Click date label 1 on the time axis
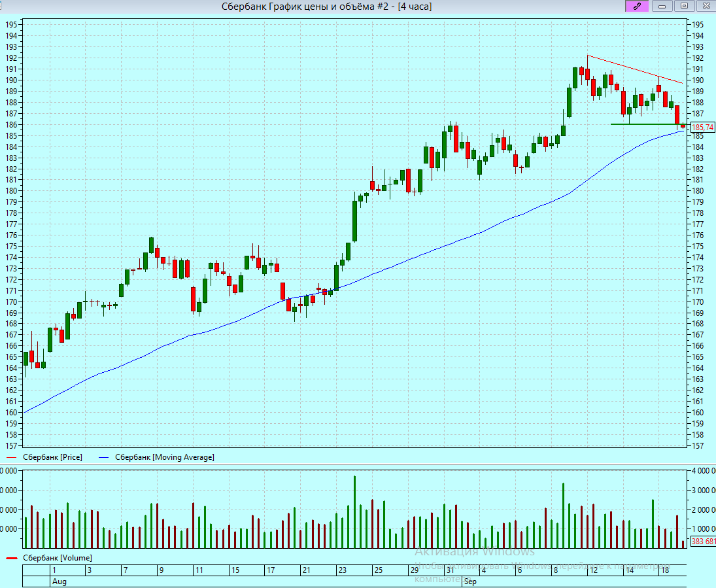Viewport: 716px width, 588px height. click(54, 570)
